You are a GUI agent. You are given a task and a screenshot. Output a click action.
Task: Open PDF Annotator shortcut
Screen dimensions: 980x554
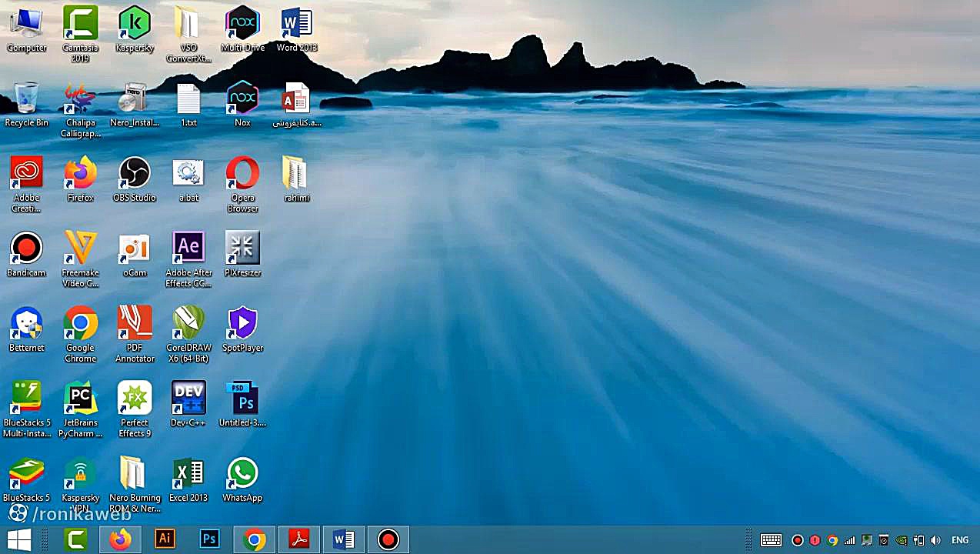[135, 335]
